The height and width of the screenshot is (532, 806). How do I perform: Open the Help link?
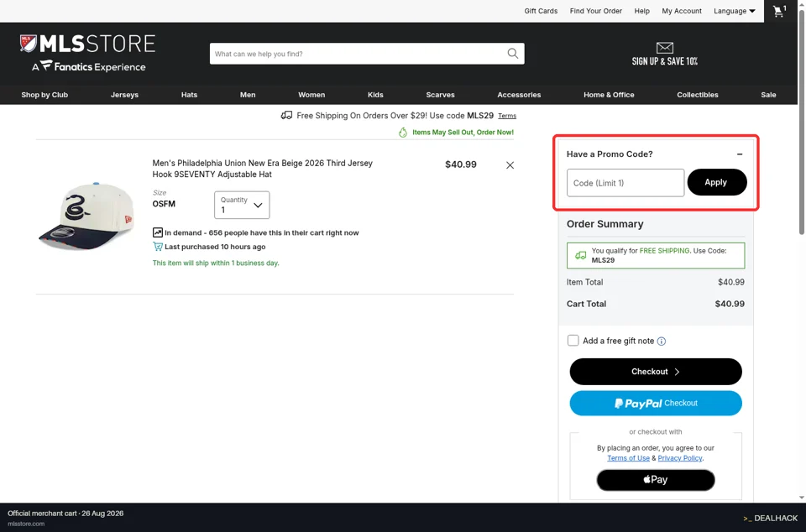pyautogui.click(x=642, y=11)
